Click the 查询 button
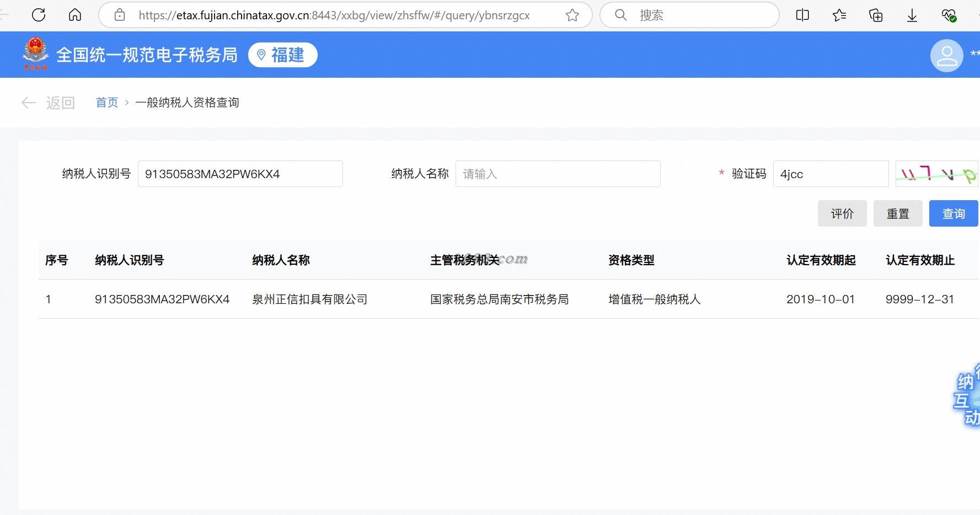Image resolution: width=980 pixels, height=515 pixels. pos(954,213)
